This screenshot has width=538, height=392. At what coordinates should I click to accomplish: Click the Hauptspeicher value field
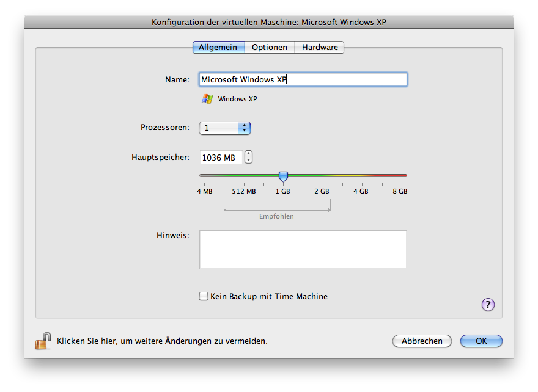220,158
